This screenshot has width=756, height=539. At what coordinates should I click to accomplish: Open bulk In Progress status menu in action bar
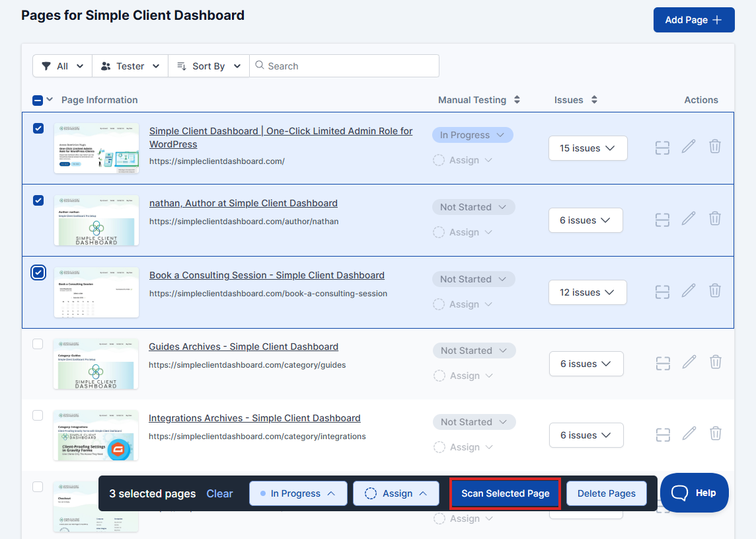coord(298,493)
